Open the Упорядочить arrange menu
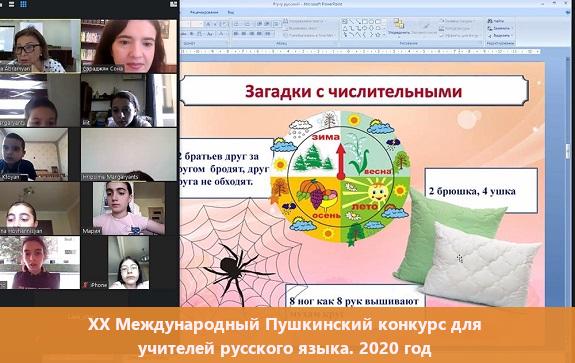Screen dimensions: 575x363 coord(399,28)
